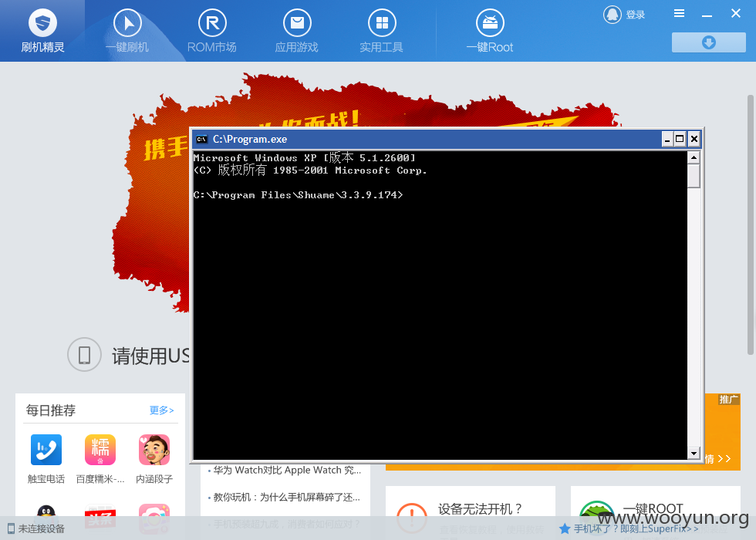Open 实用工具 tab
The width and height of the screenshot is (756, 540).
(382, 31)
